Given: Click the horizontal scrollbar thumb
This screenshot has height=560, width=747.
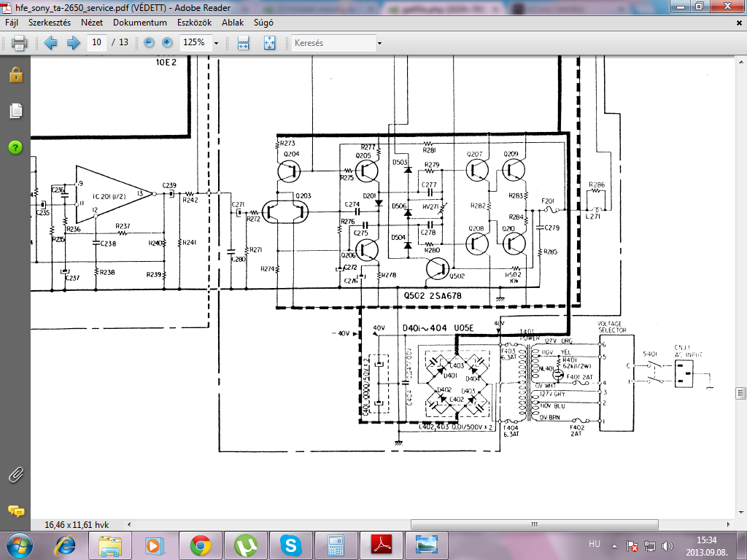Looking at the screenshot, I should coord(535,524).
